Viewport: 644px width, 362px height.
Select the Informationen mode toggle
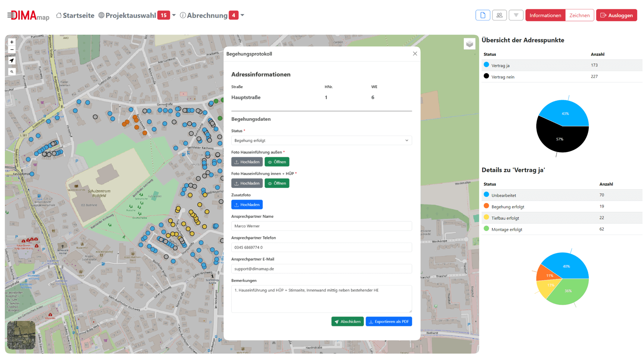click(x=545, y=15)
